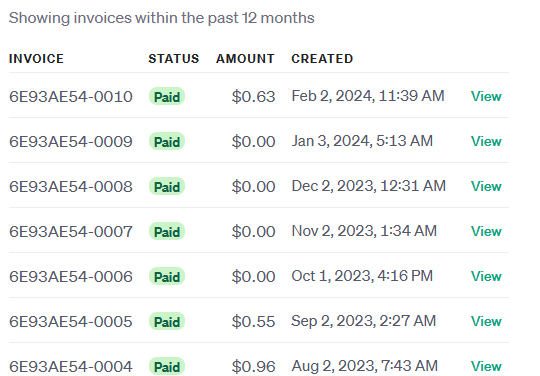Open View link for invoice 6E93AE54-0006

click(486, 276)
